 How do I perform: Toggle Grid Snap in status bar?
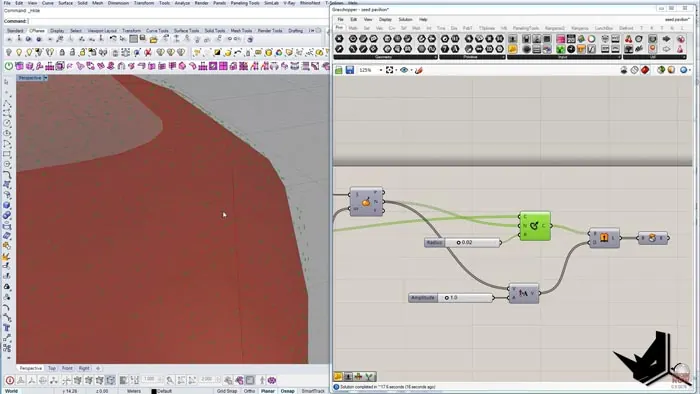coord(227,391)
